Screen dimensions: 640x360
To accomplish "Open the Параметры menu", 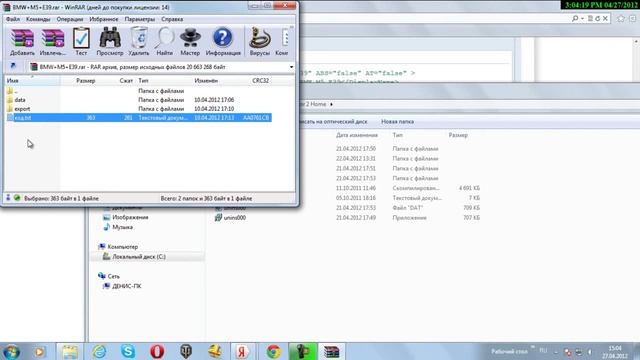I will [140, 19].
